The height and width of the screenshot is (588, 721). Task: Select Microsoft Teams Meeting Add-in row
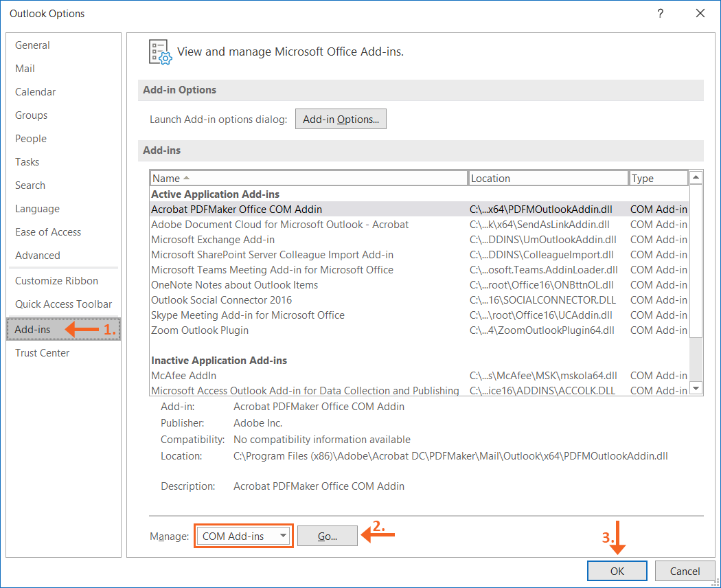(x=272, y=270)
